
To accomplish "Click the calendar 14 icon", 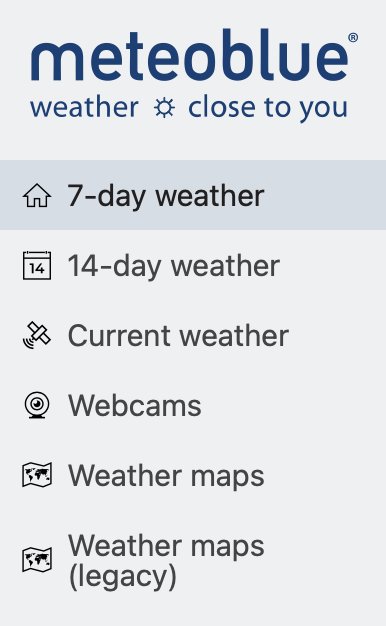I will (x=37, y=265).
